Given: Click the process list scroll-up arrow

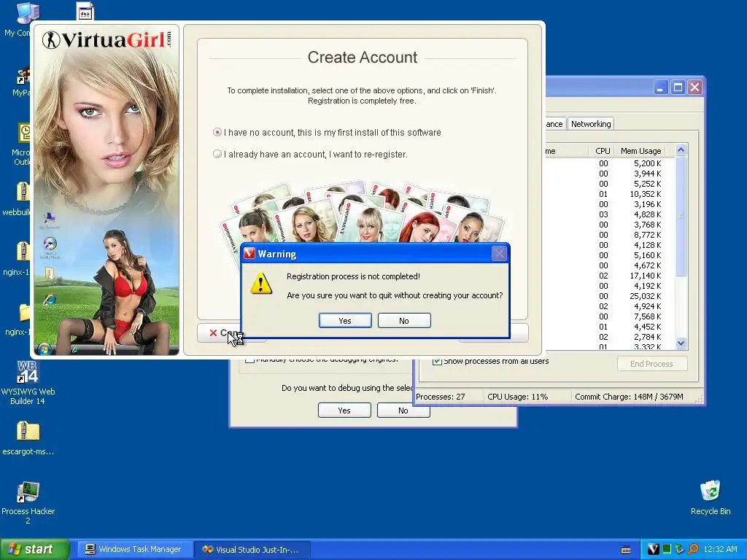Looking at the screenshot, I should point(681,150).
